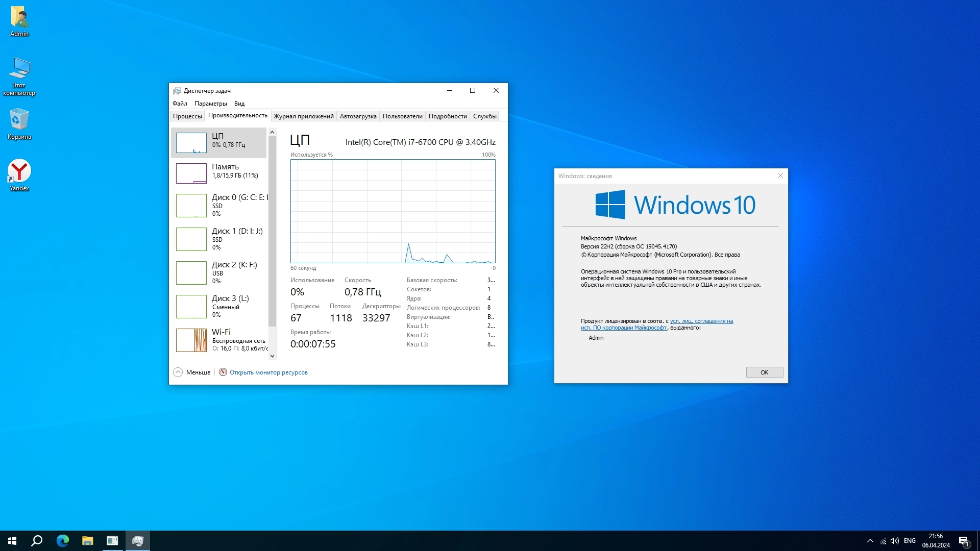980x551 pixels.
Task: Open Microsoft Edge from the taskbar
Action: click(62, 541)
